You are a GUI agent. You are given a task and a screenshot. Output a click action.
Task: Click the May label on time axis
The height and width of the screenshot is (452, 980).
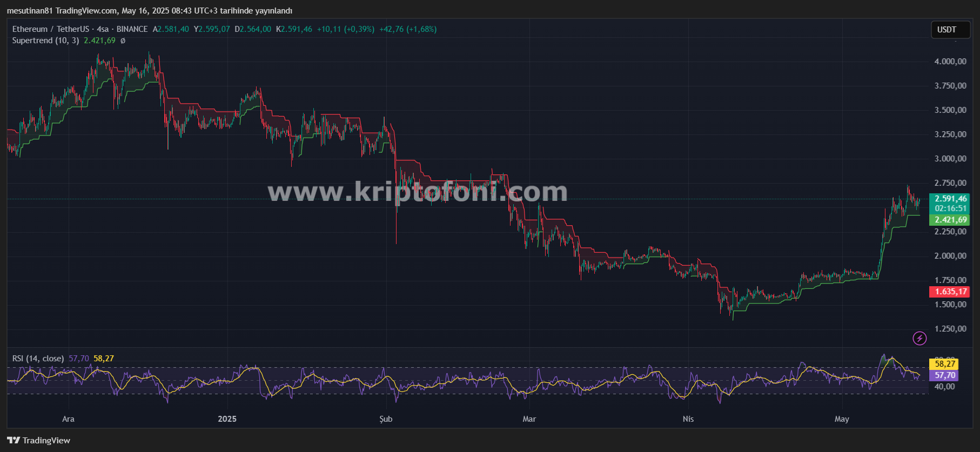point(842,419)
